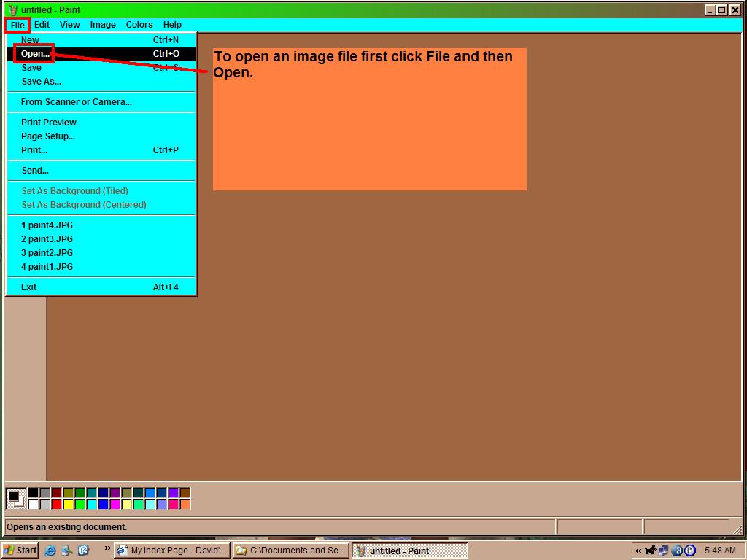This screenshot has width=747, height=560.
Task: Open recent file 1 paint4.JPG
Action: coord(101,225)
